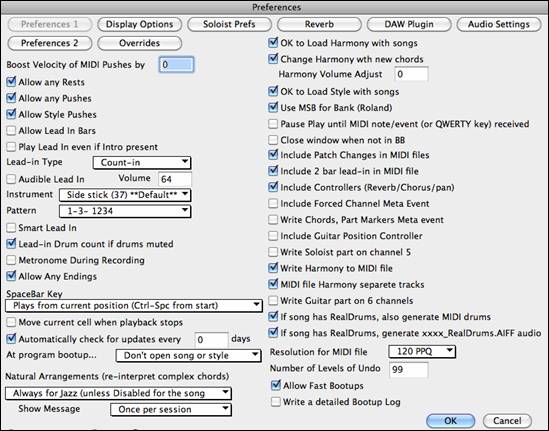Open the Display Options tab
Viewport: 549px width, 431px height.
(139, 24)
